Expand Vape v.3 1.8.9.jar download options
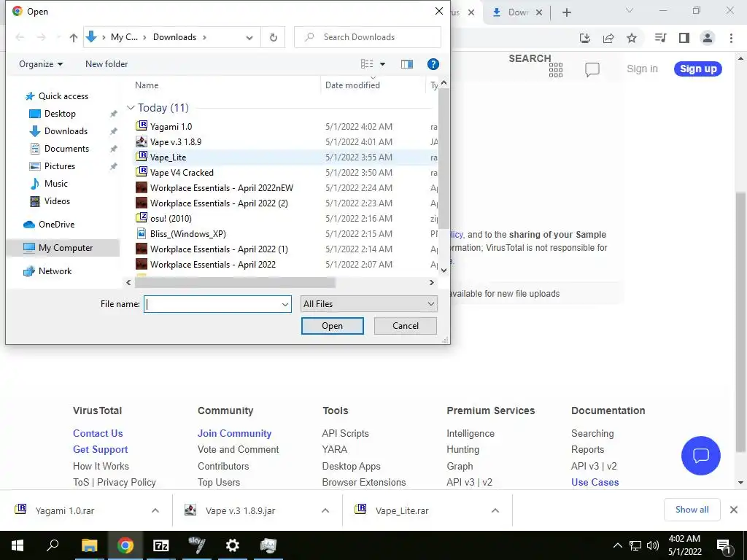This screenshot has width=747, height=560. (x=325, y=510)
